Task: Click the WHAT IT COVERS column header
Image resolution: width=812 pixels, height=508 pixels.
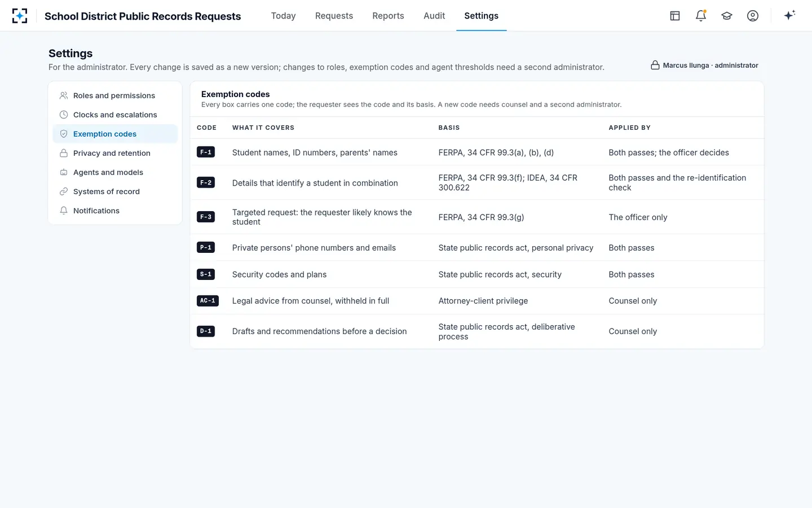Action: [263, 128]
